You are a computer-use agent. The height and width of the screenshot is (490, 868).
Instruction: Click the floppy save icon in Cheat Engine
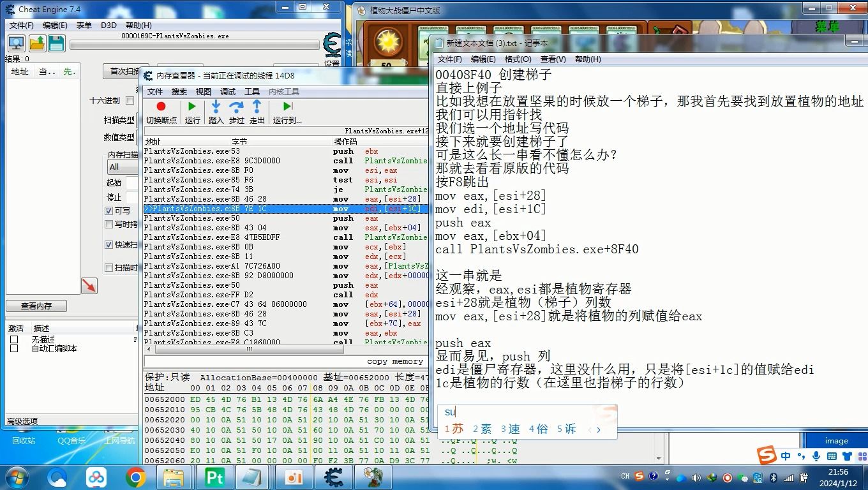(56, 43)
